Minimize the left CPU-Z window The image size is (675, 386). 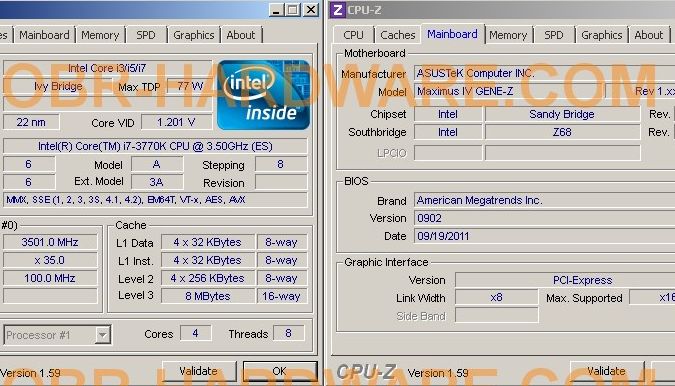[x=276, y=9]
